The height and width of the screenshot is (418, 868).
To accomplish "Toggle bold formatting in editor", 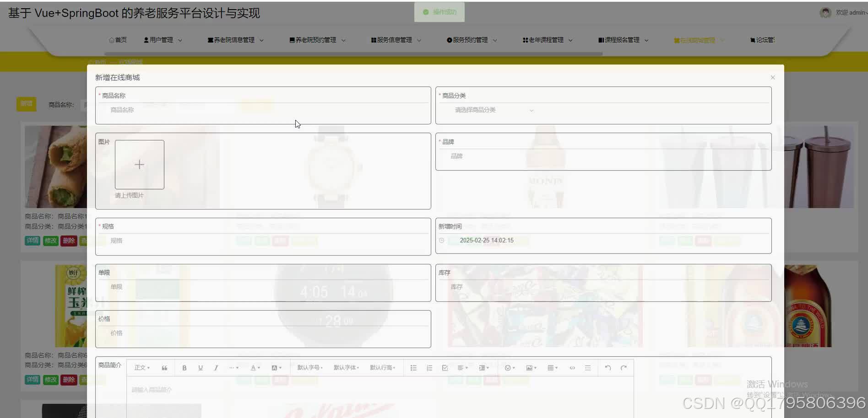I will click(x=184, y=368).
